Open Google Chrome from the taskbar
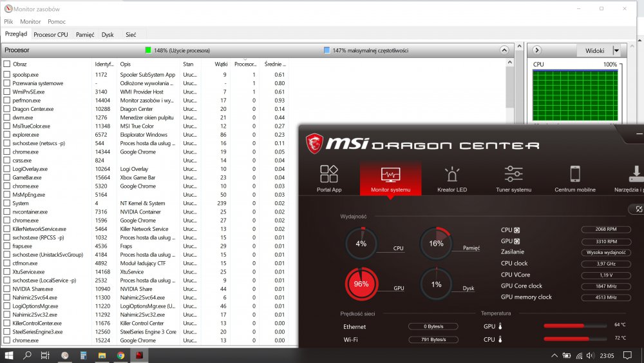644x363 pixels. (x=120, y=355)
